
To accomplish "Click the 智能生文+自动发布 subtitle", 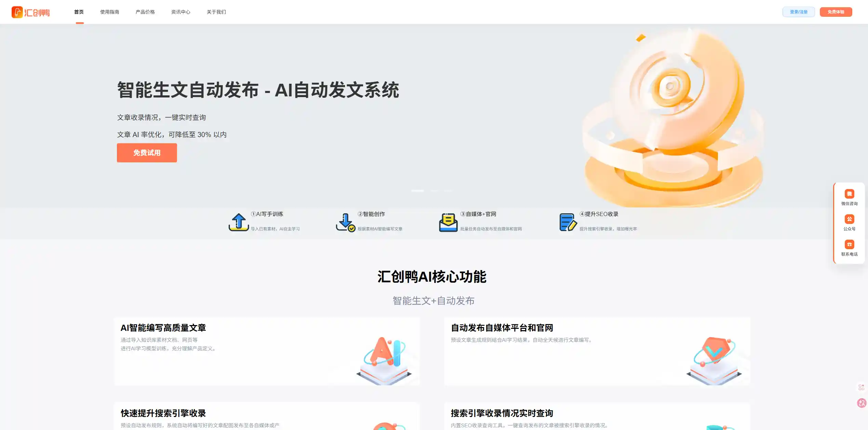I will point(434,301).
